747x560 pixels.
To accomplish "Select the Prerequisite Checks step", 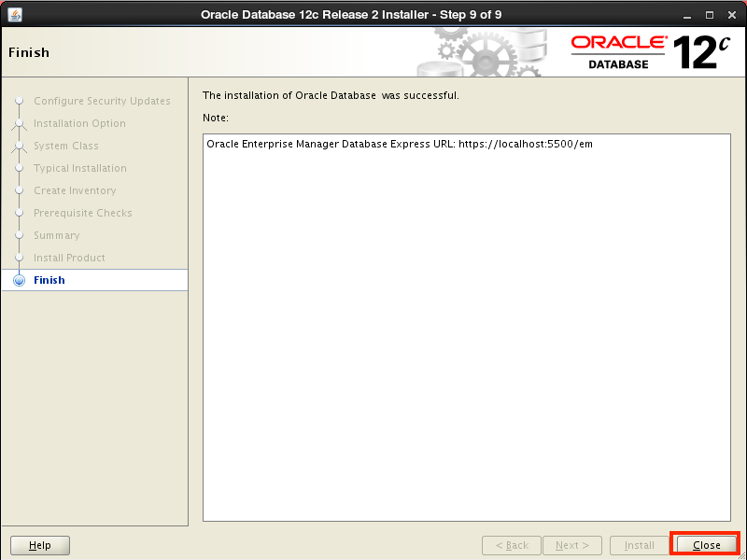I will 83,213.
